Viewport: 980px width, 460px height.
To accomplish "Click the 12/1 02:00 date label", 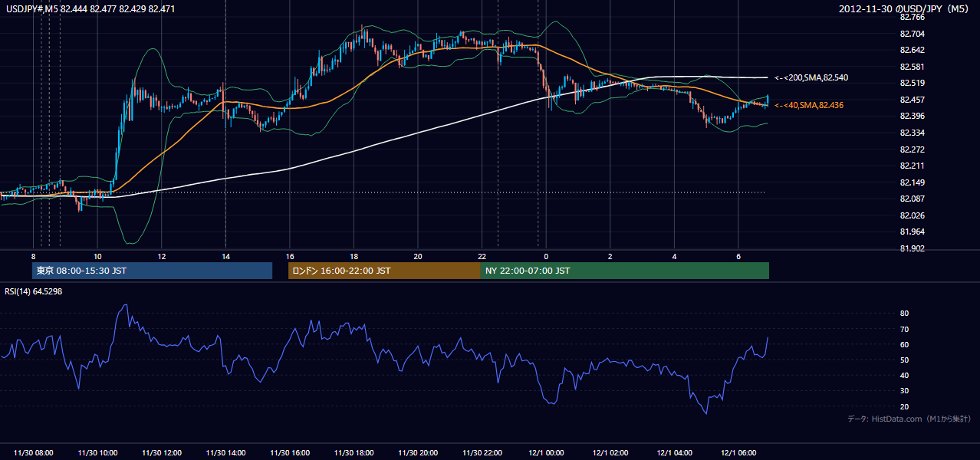I will [x=610, y=453].
